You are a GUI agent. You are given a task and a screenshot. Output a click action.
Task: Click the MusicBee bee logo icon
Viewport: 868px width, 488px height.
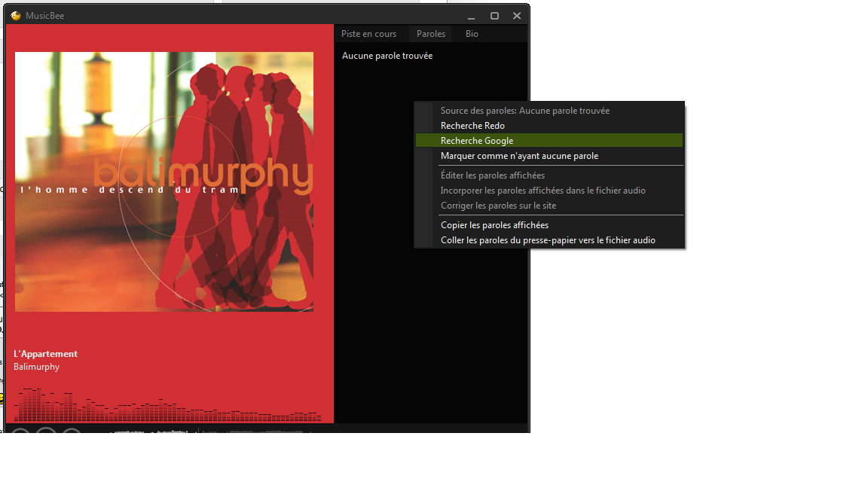(16, 16)
